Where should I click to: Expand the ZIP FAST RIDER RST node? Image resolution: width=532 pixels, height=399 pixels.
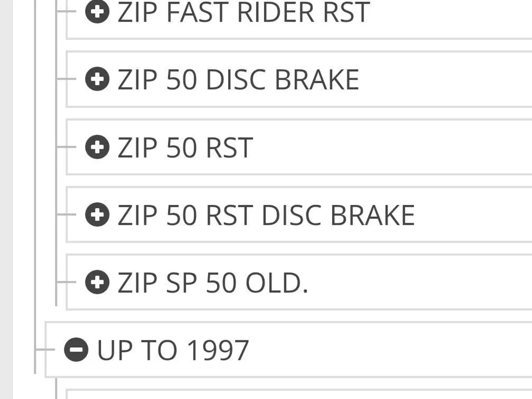pyautogui.click(x=97, y=11)
